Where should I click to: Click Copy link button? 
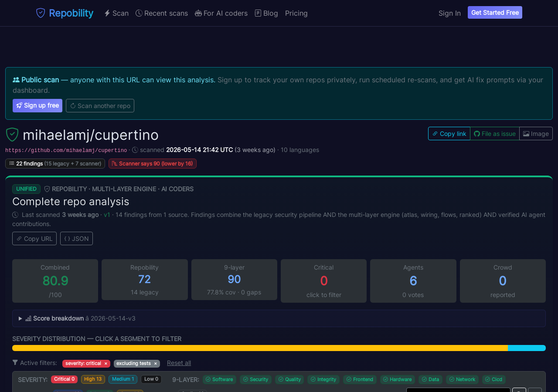pyautogui.click(x=449, y=134)
